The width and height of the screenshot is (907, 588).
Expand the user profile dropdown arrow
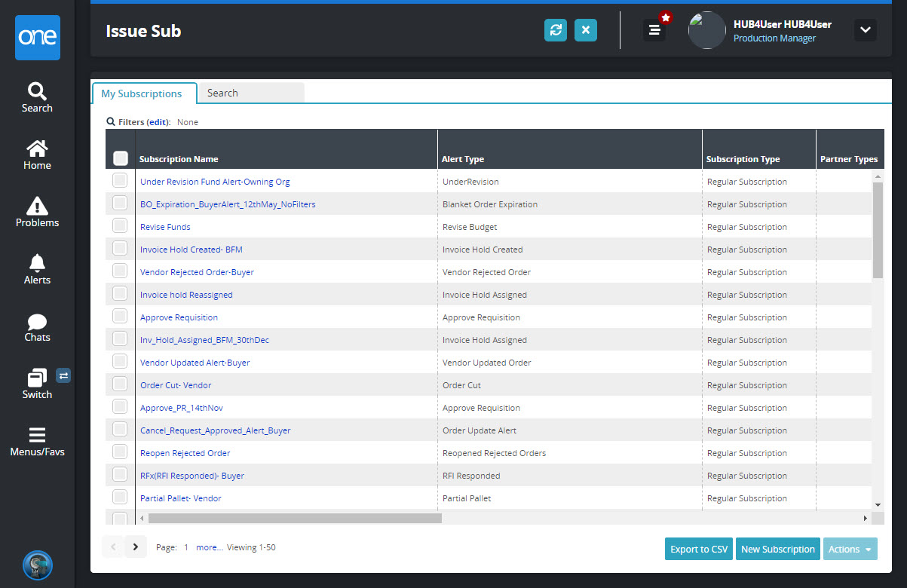tap(865, 30)
